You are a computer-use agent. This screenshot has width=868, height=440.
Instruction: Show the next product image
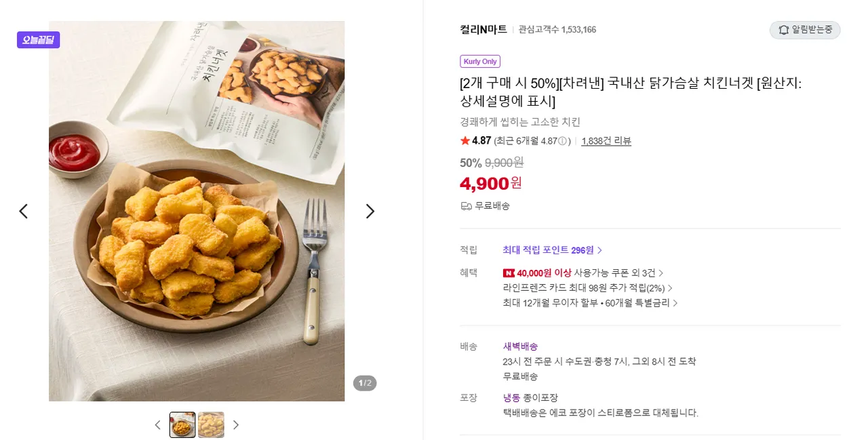point(370,212)
